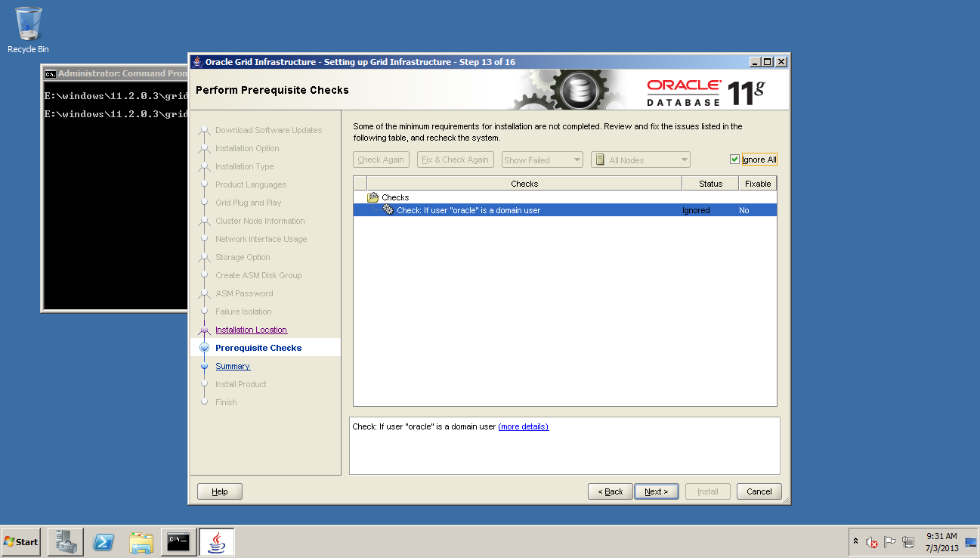Launch PowerShell from the taskbar
The width and height of the screenshot is (980, 558).
point(104,541)
